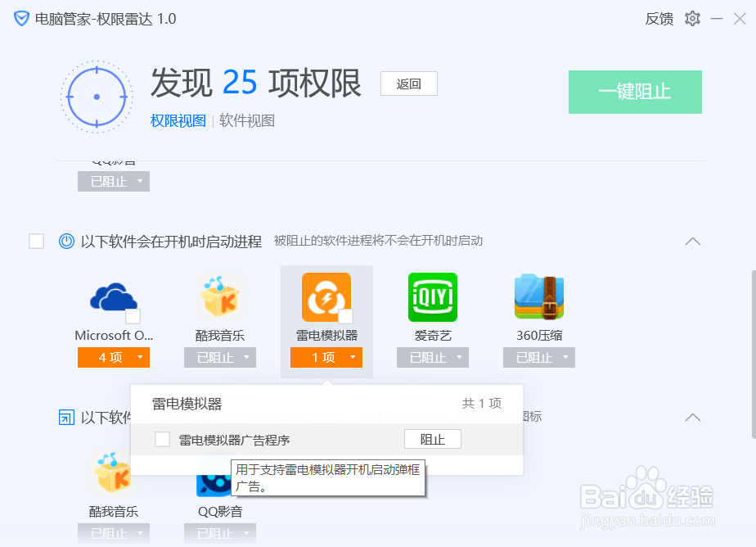756x547 pixels.
Task: Select the Microsoft OneDrive cloud icon
Action: pos(114,297)
